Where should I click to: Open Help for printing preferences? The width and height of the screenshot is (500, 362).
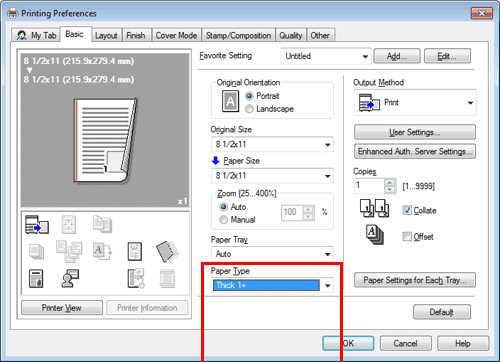pos(463,343)
